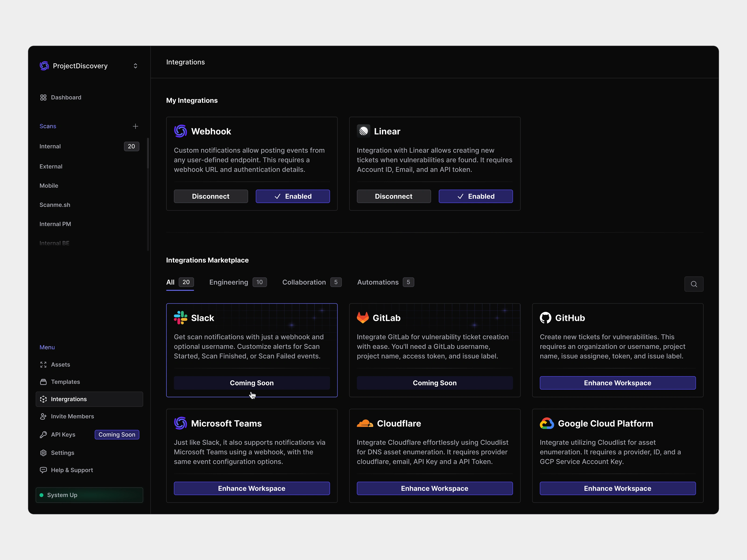This screenshot has height=560, width=747.
Task: Disconnect the Linear integration
Action: point(394,196)
